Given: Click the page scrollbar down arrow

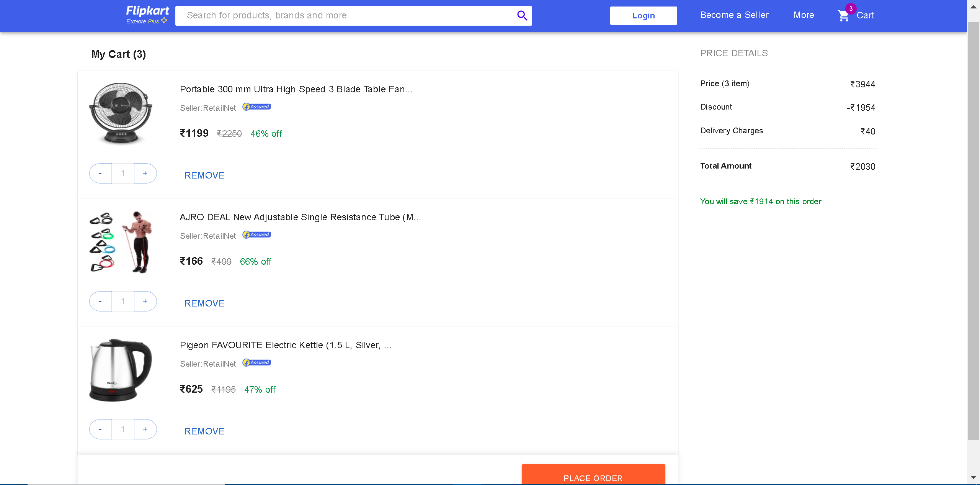Looking at the screenshot, I should pos(973,477).
